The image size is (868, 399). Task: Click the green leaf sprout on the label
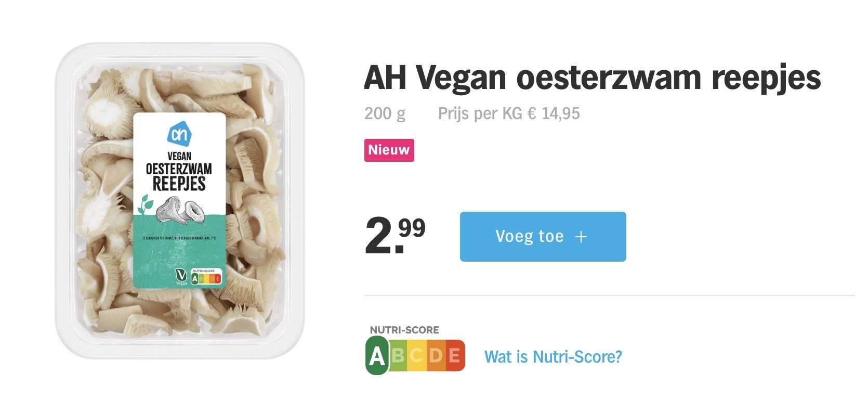[145, 204]
